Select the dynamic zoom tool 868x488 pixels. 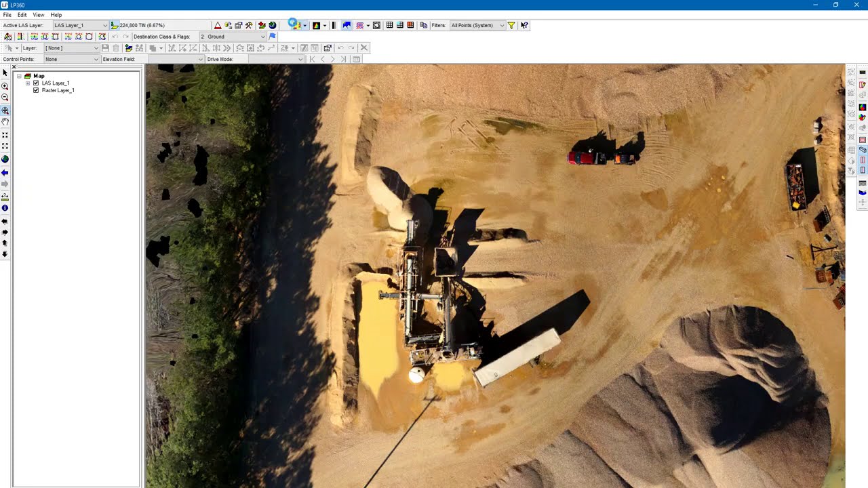[5, 110]
